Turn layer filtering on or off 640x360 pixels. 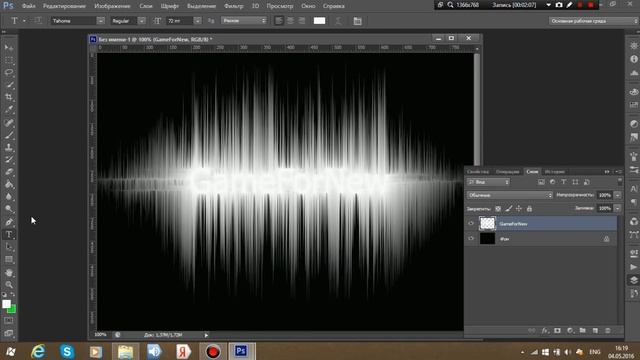[620, 182]
